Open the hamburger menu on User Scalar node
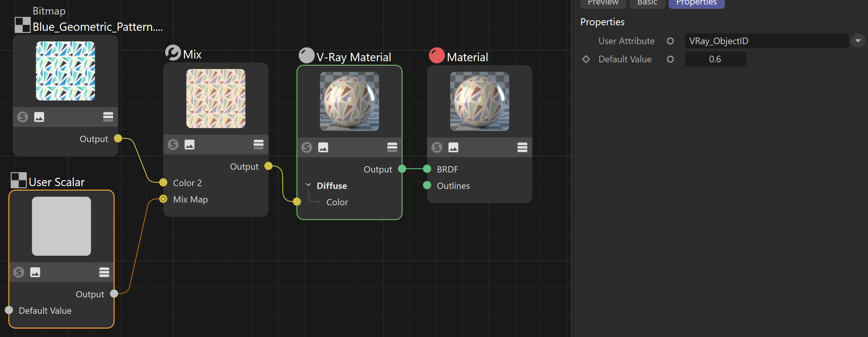 [x=104, y=272]
